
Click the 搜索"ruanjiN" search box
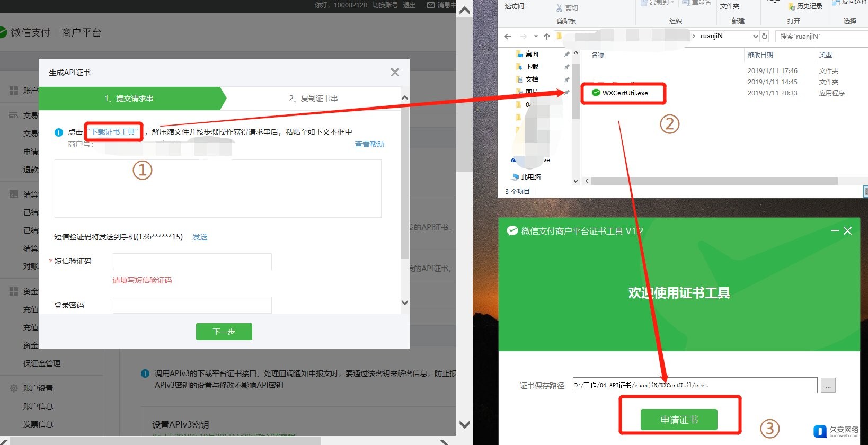click(821, 36)
